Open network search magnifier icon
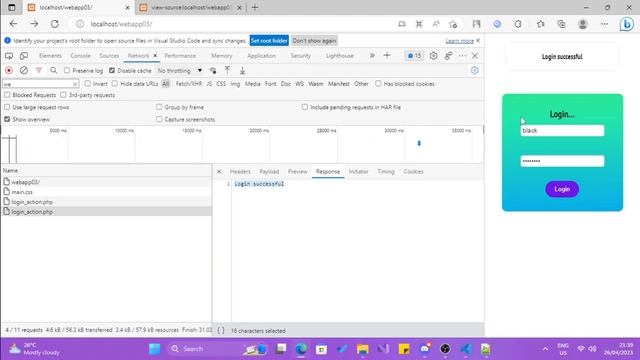The image size is (640, 360). 53,71
